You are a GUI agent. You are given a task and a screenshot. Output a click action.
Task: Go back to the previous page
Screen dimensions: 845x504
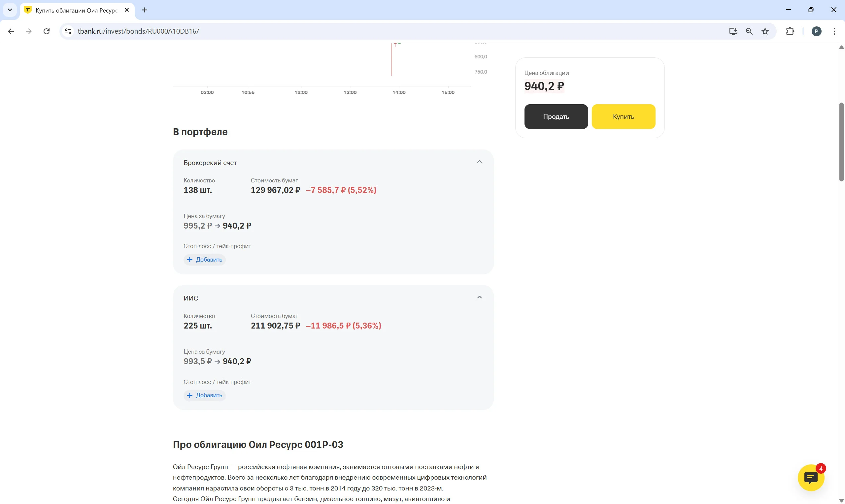pos(11,31)
